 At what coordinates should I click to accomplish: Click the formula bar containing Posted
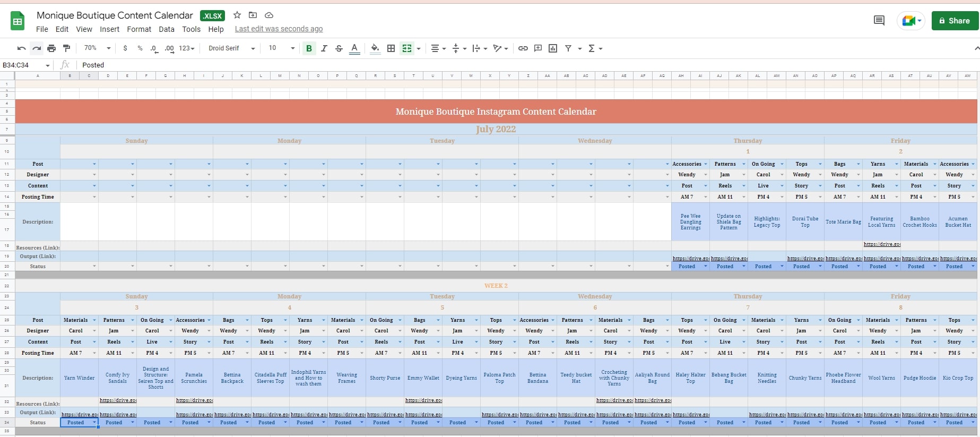tap(528, 65)
